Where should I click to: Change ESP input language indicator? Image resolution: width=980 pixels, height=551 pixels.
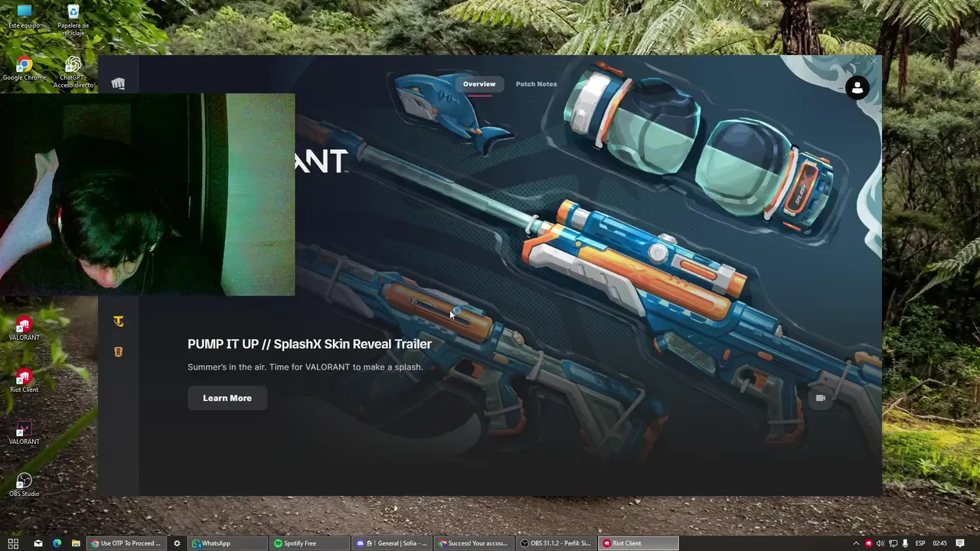pos(920,543)
